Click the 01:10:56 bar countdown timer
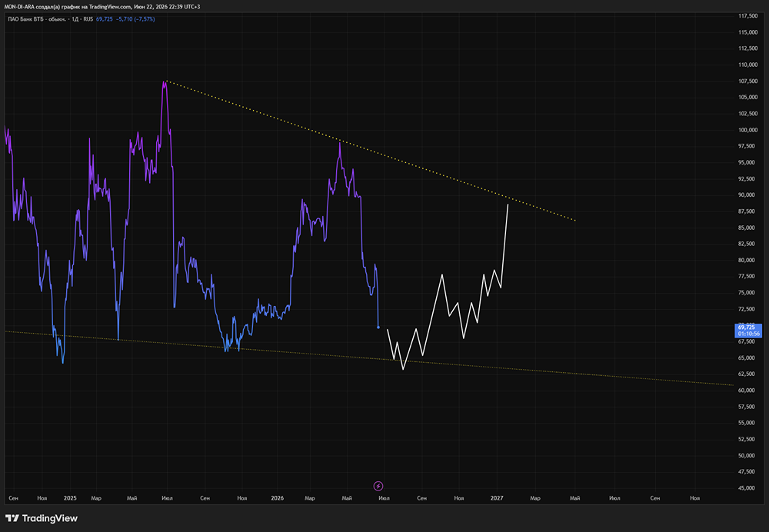769x532 pixels. click(748, 334)
